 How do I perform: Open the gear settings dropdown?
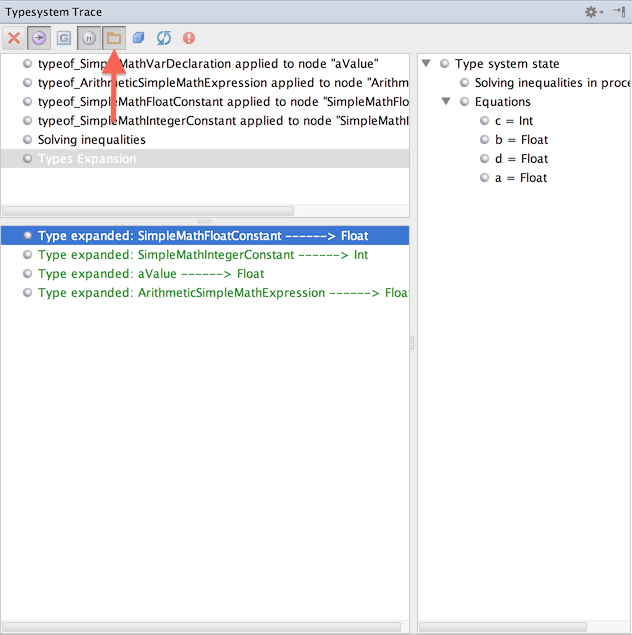[x=594, y=12]
